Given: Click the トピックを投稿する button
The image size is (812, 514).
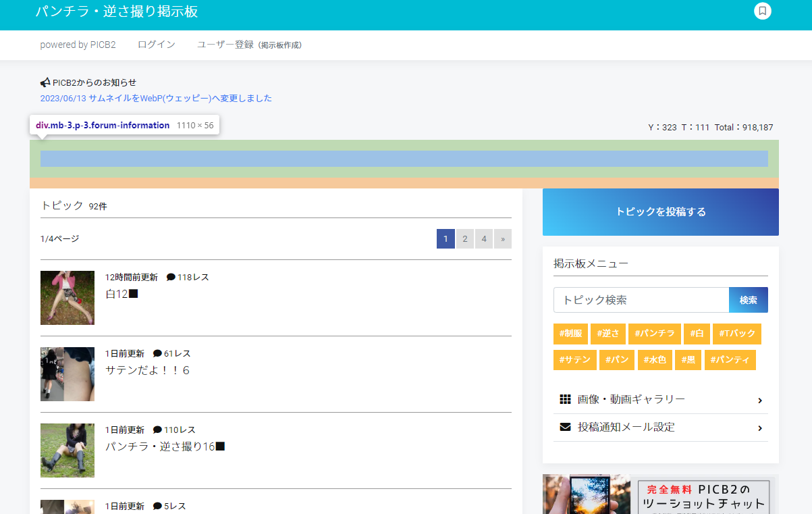Looking at the screenshot, I should [660, 211].
